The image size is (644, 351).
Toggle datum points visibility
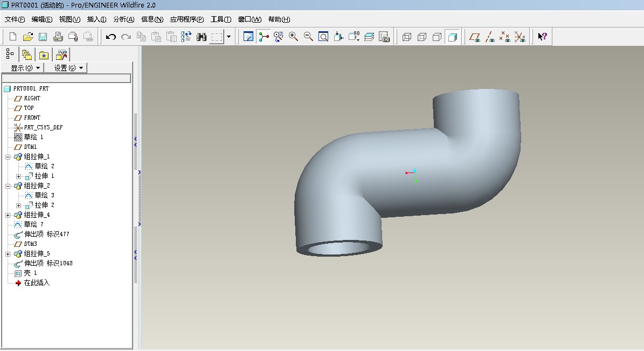click(505, 37)
